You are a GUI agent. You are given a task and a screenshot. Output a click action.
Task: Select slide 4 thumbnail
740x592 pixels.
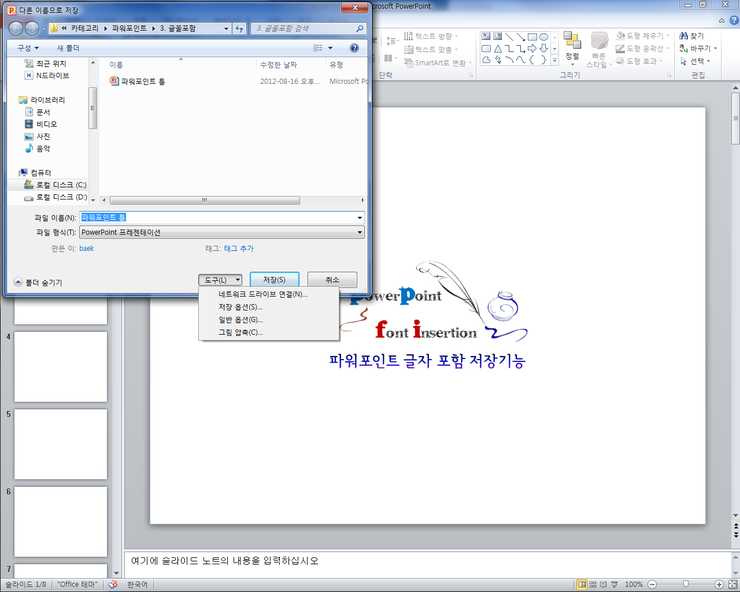coord(61,367)
